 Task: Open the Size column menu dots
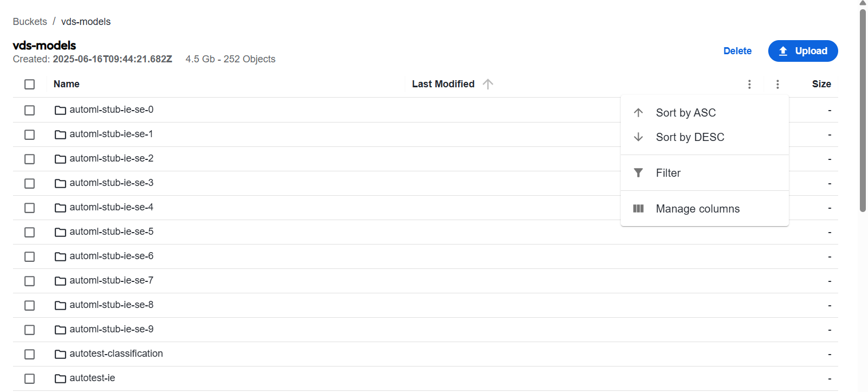[777, 84]
